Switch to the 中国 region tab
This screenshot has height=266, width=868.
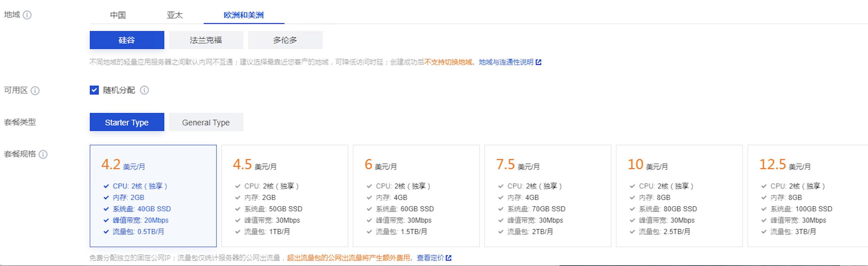click(118, 15)
